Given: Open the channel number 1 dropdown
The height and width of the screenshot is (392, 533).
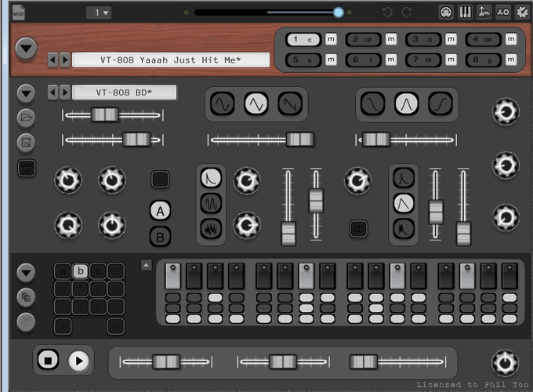Looking at the screenshot, I should pos(99,13).
